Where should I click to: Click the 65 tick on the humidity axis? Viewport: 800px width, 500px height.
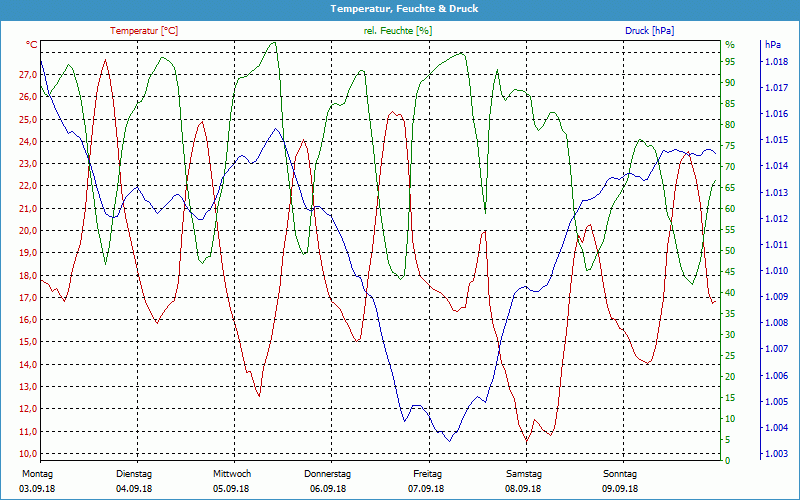tap(730, 188)
